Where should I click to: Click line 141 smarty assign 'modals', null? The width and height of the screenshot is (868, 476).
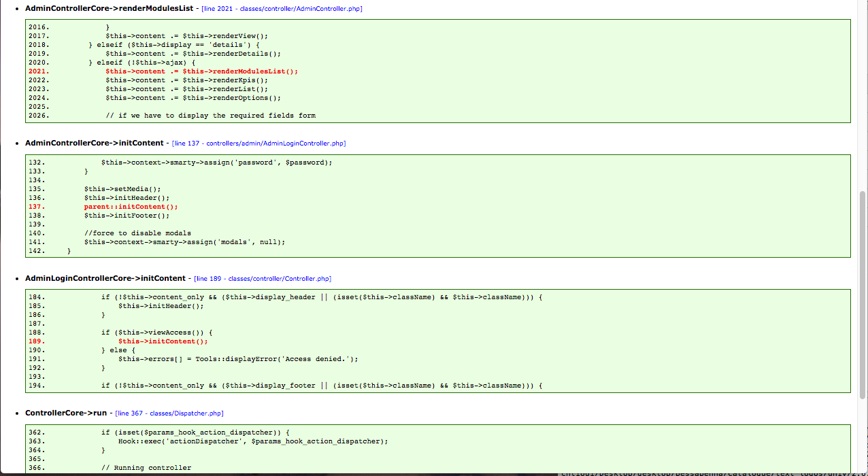click(184, 242)
